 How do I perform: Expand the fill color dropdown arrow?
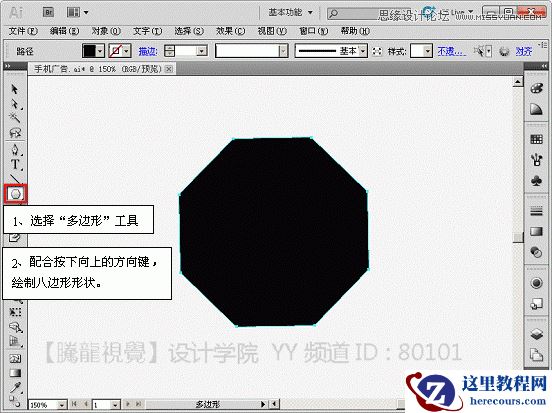pyautogui.click(x=100, y=51)
